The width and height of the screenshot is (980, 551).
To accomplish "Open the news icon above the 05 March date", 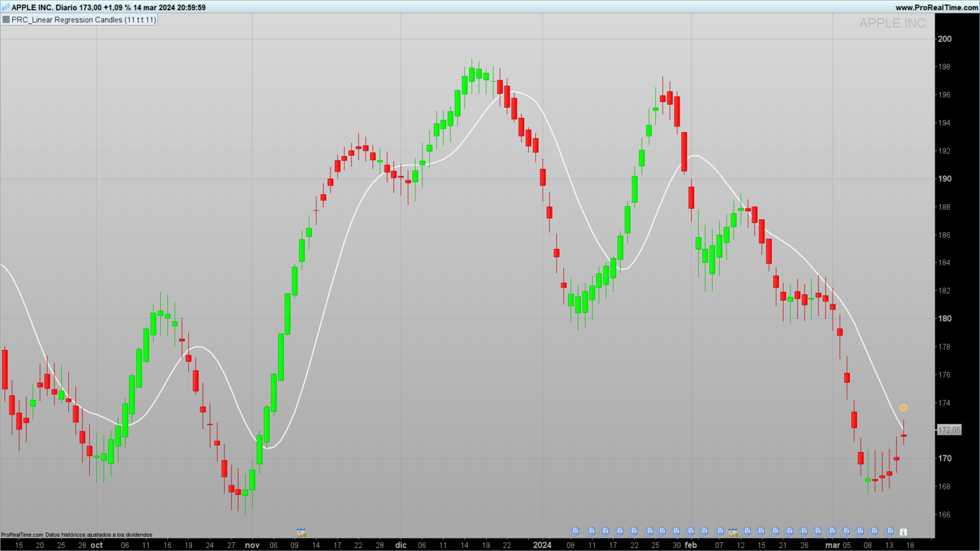I will coord(846,531).
